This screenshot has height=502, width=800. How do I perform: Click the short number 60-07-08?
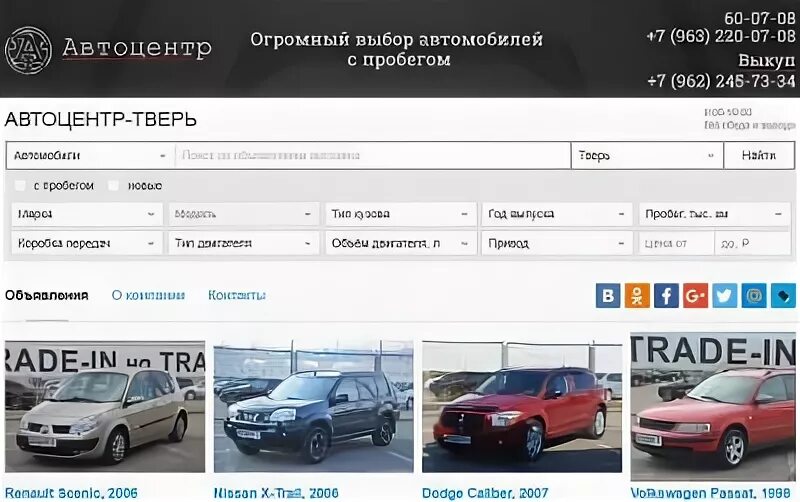point(760,18)
